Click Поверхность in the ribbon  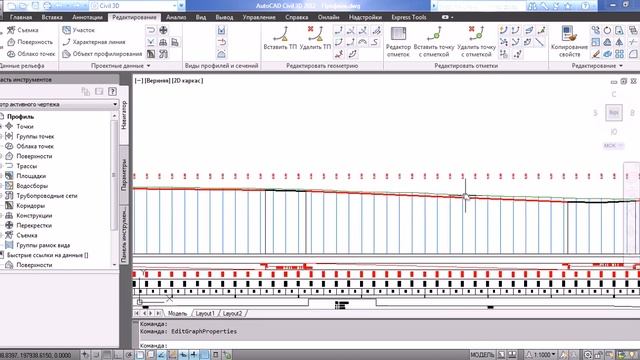coord(30,42)
